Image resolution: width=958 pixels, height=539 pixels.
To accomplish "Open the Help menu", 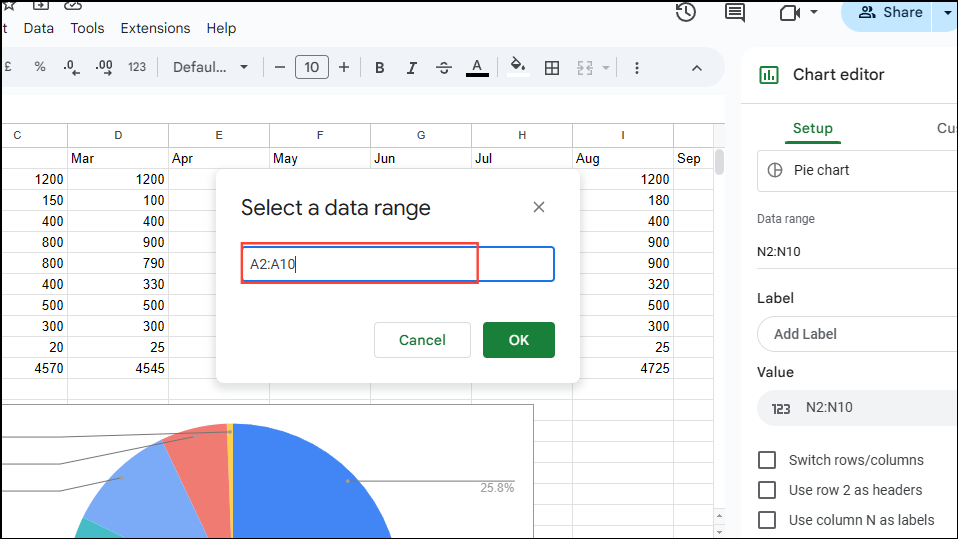I will (221, 28).
